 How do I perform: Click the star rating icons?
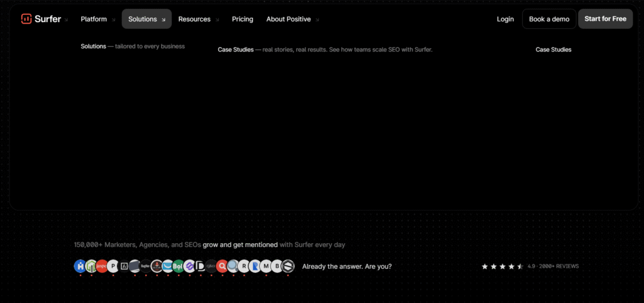[502, 266]
